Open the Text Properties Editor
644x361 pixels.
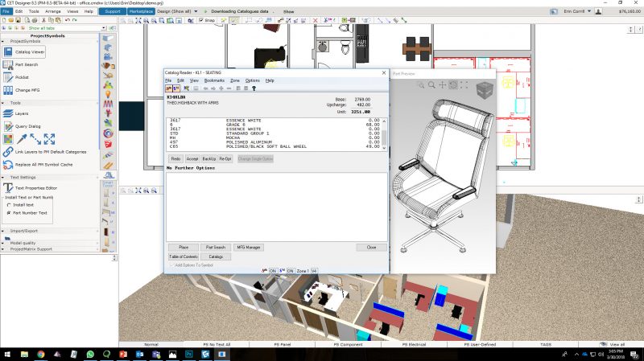click(x=9, y=187)
